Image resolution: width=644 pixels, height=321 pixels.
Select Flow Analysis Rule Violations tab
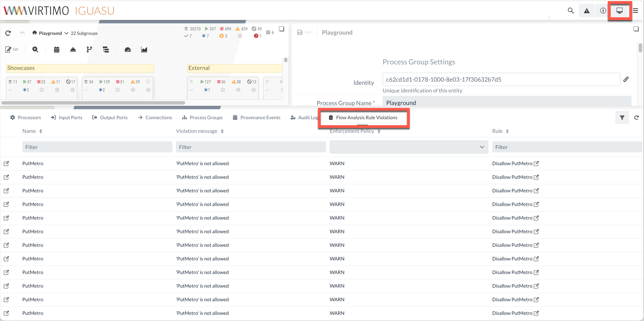[363, 118]
